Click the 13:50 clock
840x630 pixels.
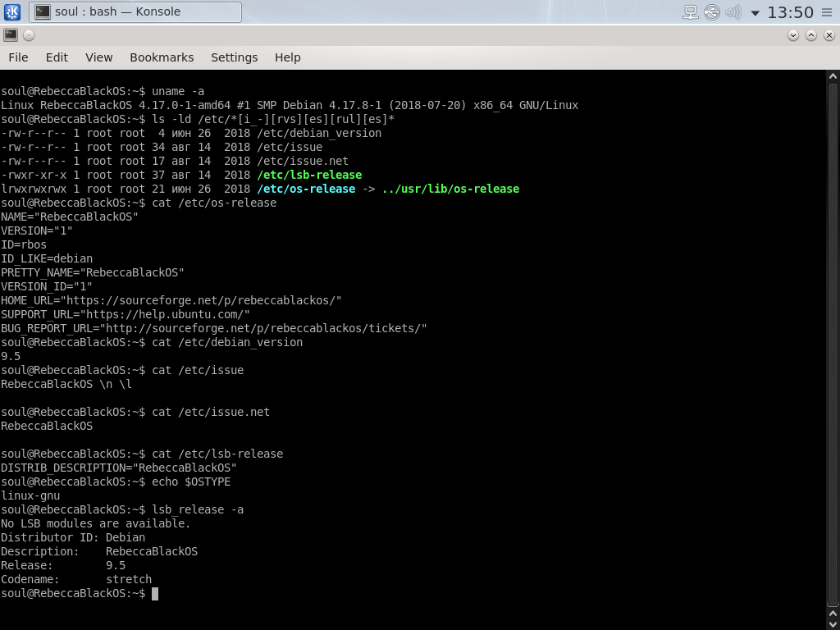click(790, 11)
